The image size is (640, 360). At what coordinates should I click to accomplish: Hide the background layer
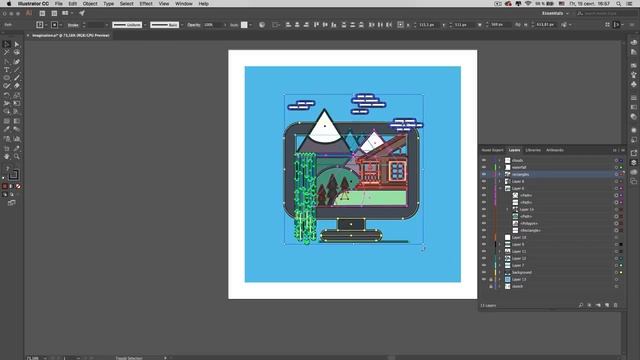point(484,272)
